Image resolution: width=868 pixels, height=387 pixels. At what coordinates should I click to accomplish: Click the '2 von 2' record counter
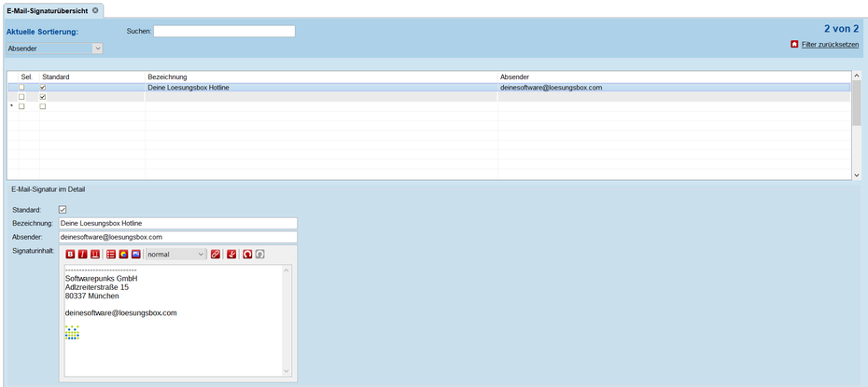(x=842, y=29)
